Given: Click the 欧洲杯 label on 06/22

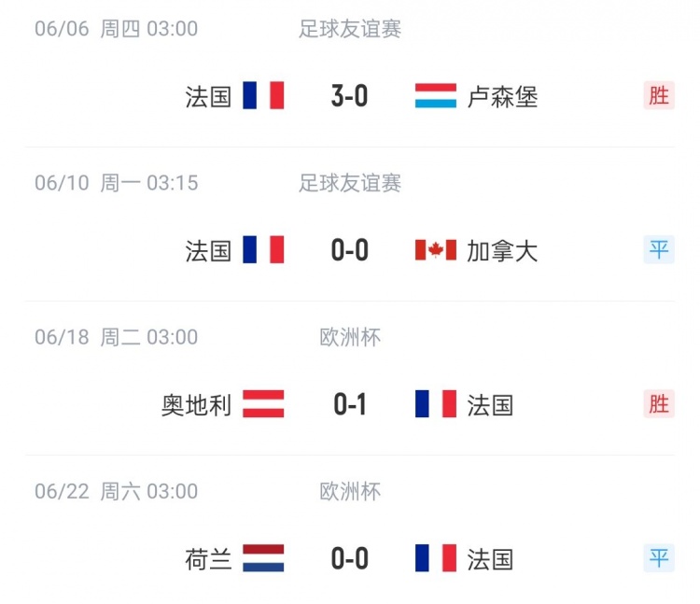Looking at the screenshot, I should point(350,491).
